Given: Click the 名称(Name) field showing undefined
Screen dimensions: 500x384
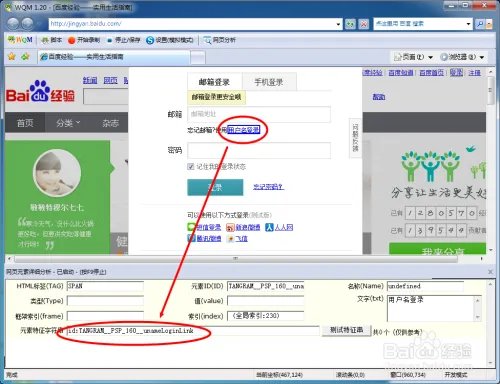Looking at the screenshot, I should point(425,286).
